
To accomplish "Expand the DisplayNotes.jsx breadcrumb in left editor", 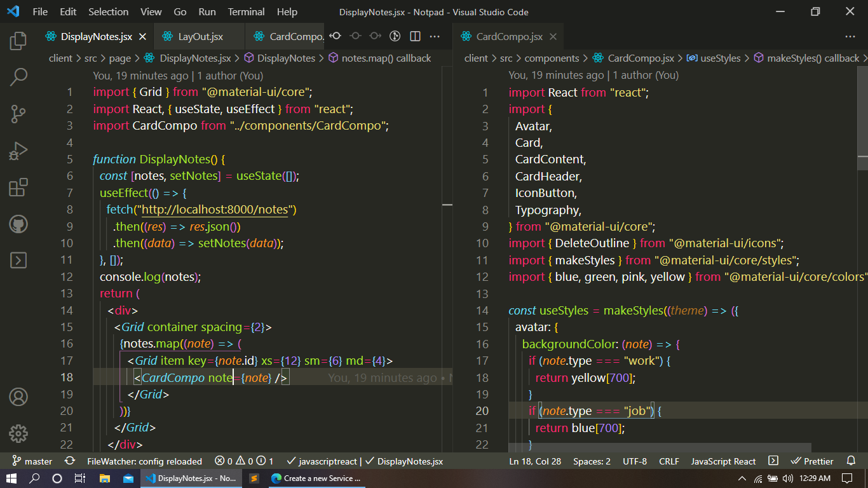I will click(x=194, y=58).
